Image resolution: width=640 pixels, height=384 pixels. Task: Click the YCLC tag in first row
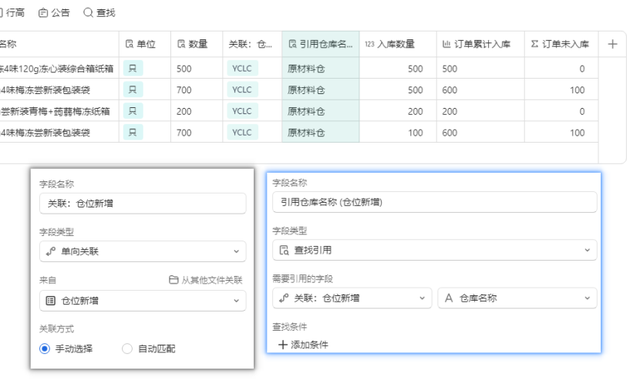[x=242, y=69]
